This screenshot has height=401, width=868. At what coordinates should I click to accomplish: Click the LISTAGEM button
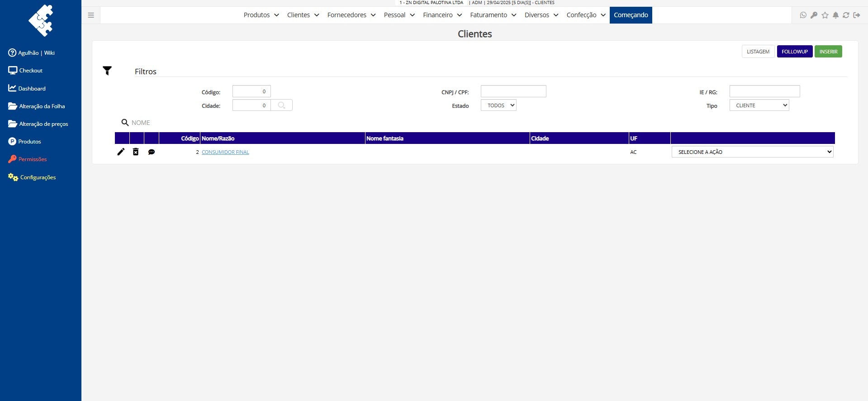tap(758, 52)
